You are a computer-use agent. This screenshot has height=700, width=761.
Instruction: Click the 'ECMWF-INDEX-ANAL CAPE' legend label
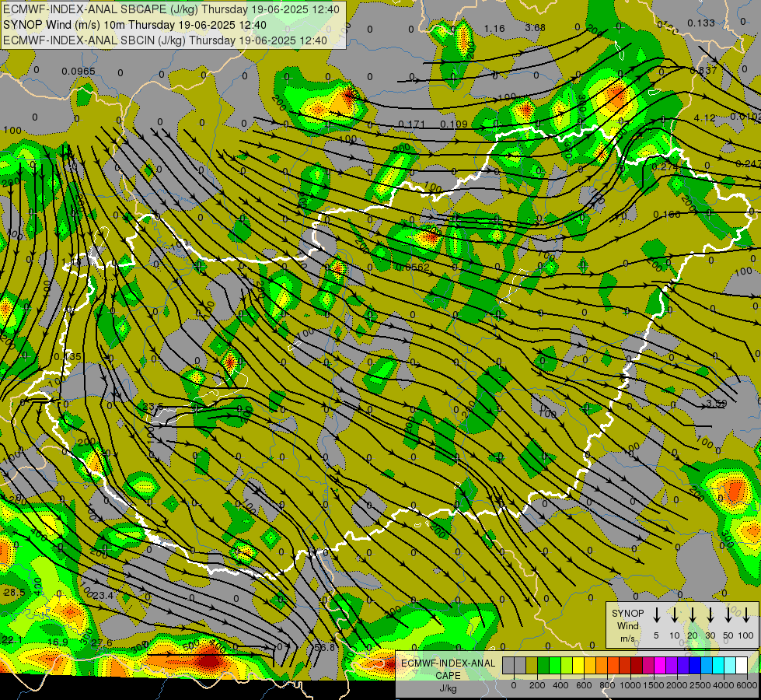[x=448, y=670]
